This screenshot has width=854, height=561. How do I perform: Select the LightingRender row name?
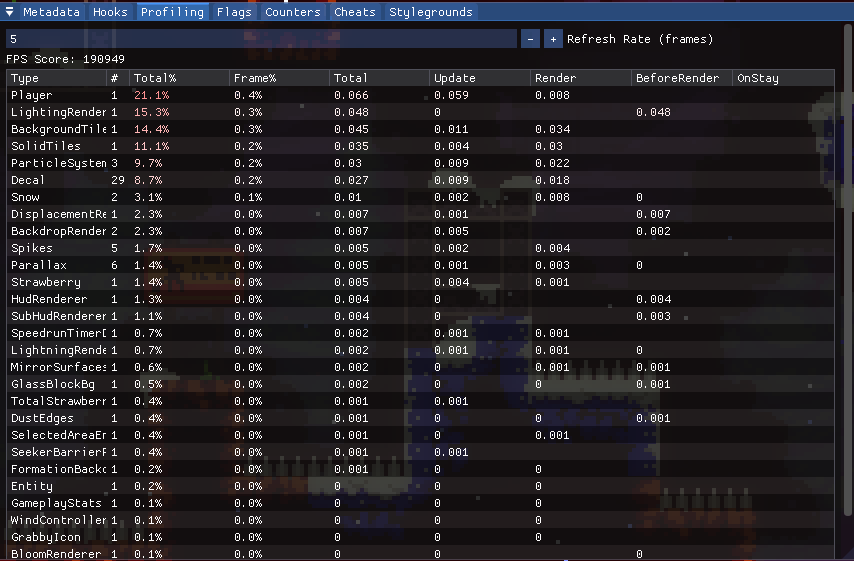click(x=58, y=112)
